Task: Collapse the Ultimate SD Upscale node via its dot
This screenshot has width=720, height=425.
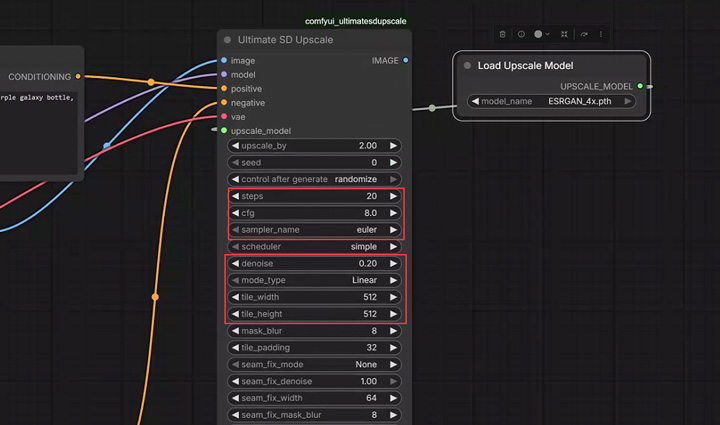Action: tap(227, 40)
